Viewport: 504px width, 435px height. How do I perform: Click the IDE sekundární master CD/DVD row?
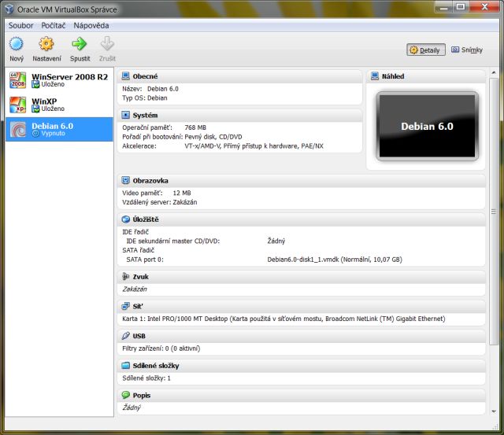[206, 241]
